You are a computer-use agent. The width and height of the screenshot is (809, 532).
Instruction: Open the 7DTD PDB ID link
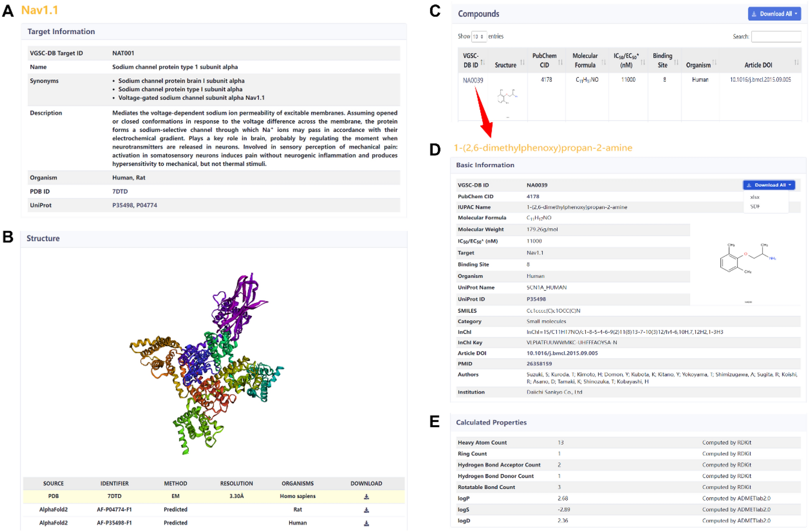point(120,191)
